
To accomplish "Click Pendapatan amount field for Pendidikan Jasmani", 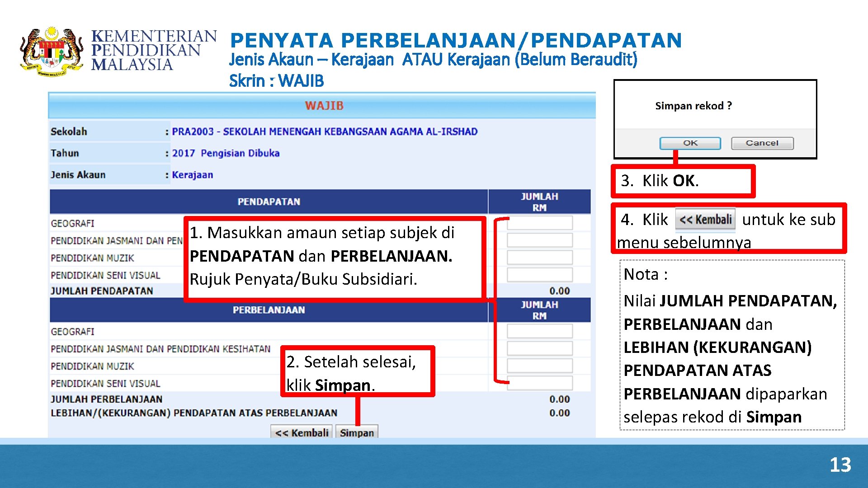I will point(539,240).
